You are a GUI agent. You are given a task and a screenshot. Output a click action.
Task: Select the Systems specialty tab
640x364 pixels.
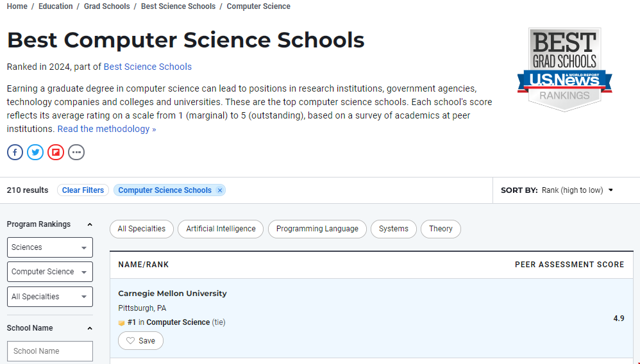393,229
